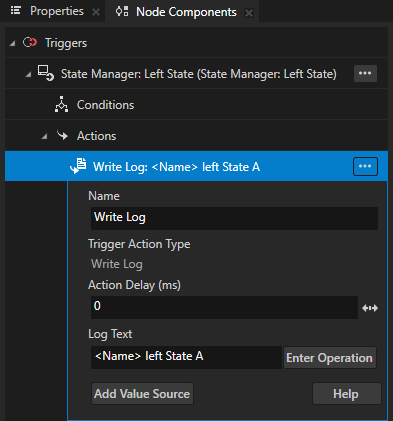393x421 pixels.
Task: Click the State Manager trigger icon
Action: [46, 73]
